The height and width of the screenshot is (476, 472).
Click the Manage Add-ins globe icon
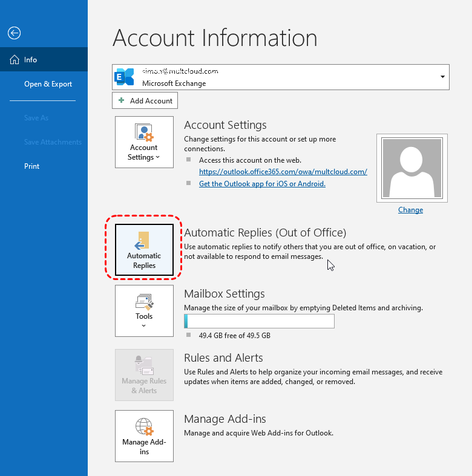point(144,426)
